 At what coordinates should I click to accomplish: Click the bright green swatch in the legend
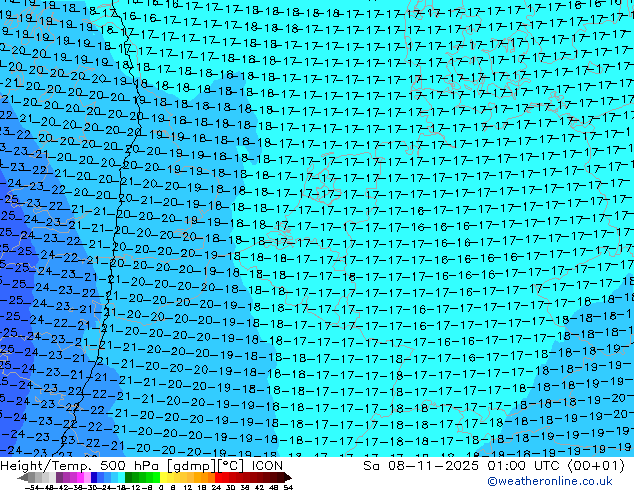pos(156,478)
